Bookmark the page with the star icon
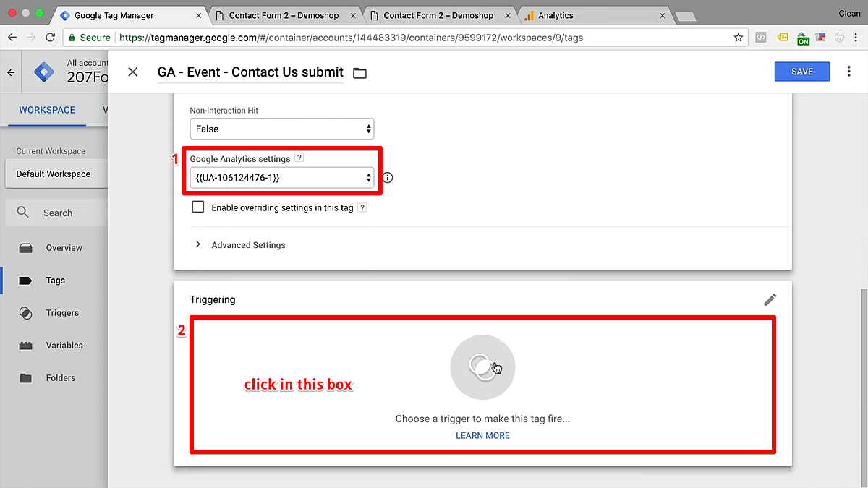 pos(738,38)
